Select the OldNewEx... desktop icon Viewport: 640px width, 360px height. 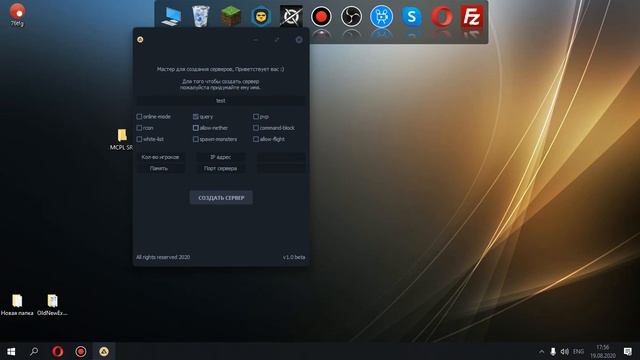(x=52, y=305)
